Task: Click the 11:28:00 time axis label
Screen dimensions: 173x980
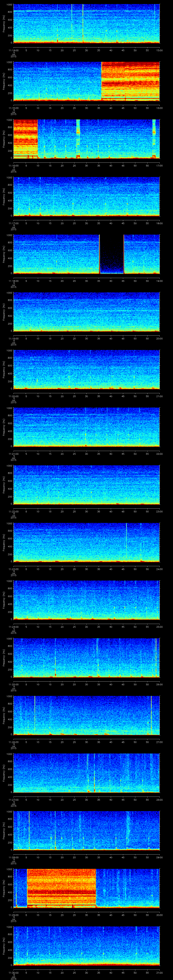Action: 13,857
